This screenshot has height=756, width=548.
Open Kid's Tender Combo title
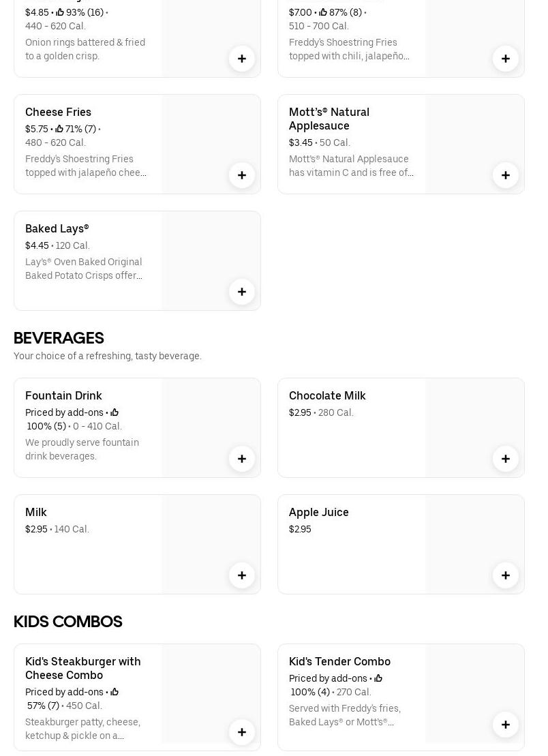click(x=339, y=661)
